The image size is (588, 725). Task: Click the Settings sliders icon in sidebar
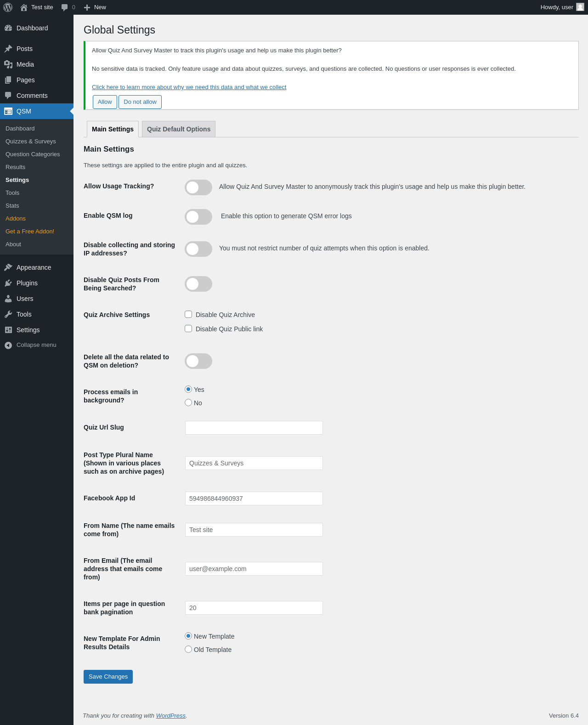(x=8, y=330)
